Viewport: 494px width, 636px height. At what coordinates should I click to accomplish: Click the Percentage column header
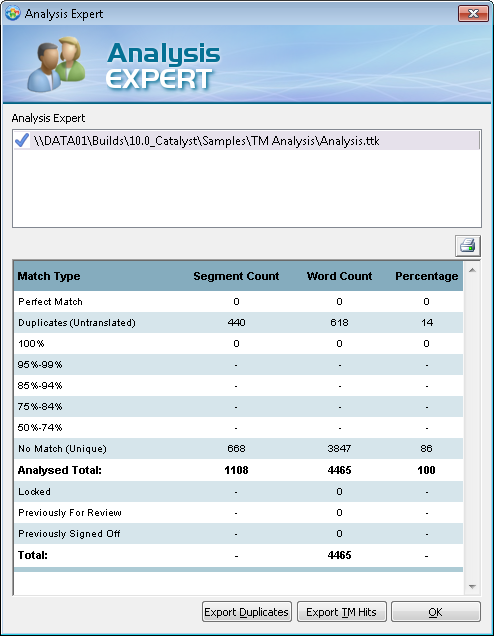tap(427, 276)
